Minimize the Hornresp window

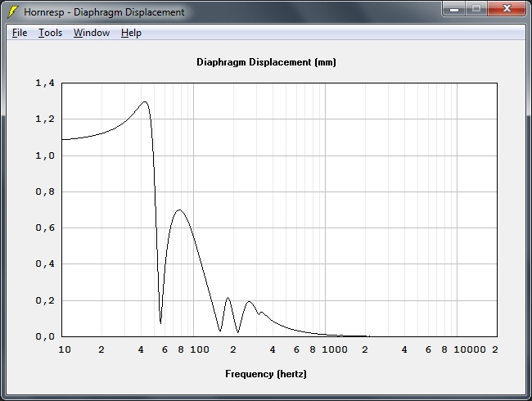pos(454,9)
